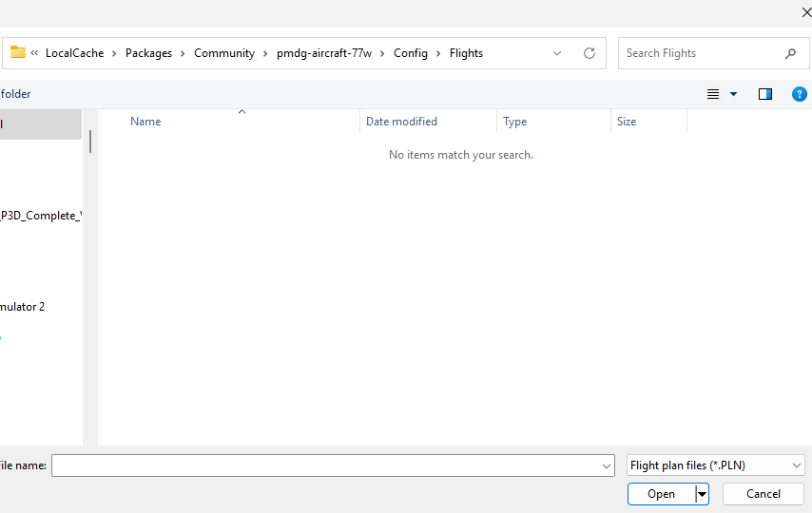Image resolution: width=812 pixels, height=513 pixels.
Task: Click the Open button's split arrow
Action: tap(703, 494)
